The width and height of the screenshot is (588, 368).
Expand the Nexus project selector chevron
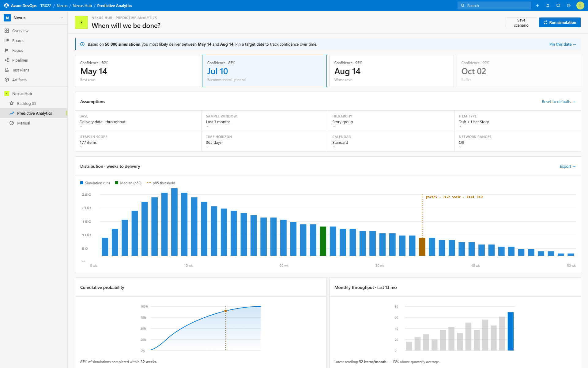[62, 18]
